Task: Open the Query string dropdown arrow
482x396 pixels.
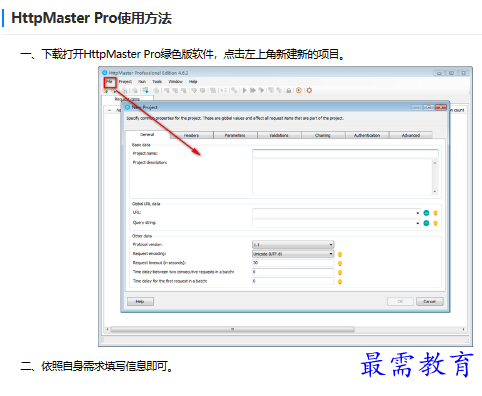Action: [417, 223]
